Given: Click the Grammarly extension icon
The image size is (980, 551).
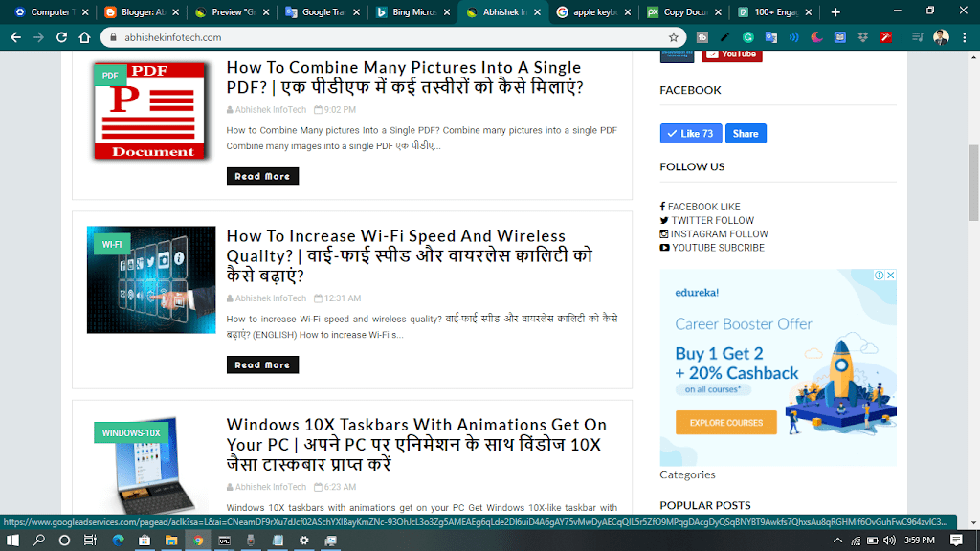Looking at the screenshot, I should pyautogui.click(x=747, y=37).
